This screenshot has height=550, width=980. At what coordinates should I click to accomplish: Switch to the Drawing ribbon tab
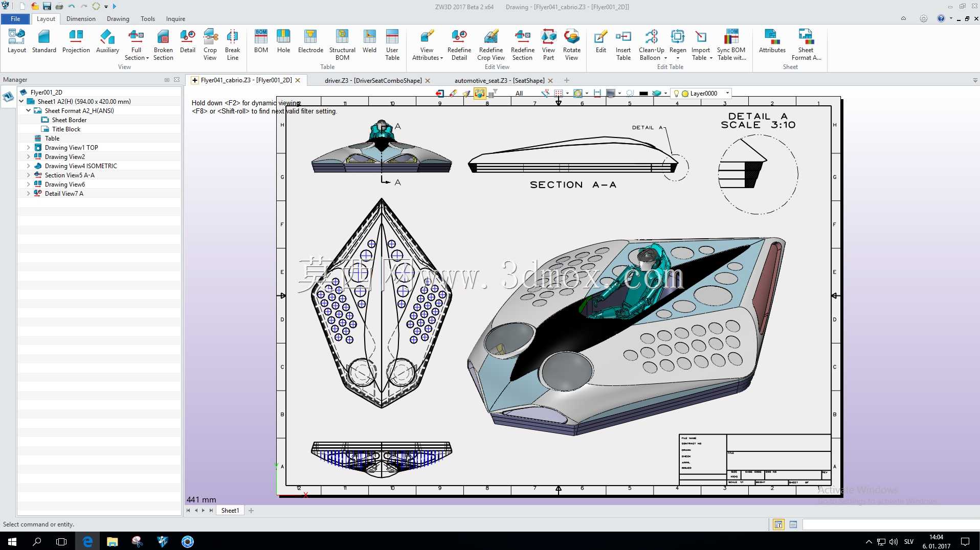(x=118, y=19)
